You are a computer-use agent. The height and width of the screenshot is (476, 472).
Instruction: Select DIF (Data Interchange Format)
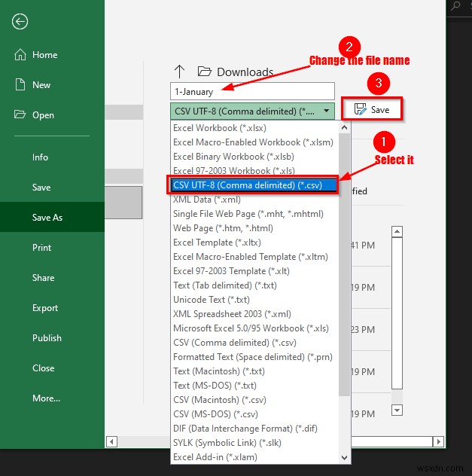pyautogui.click(x=254, y=428)
